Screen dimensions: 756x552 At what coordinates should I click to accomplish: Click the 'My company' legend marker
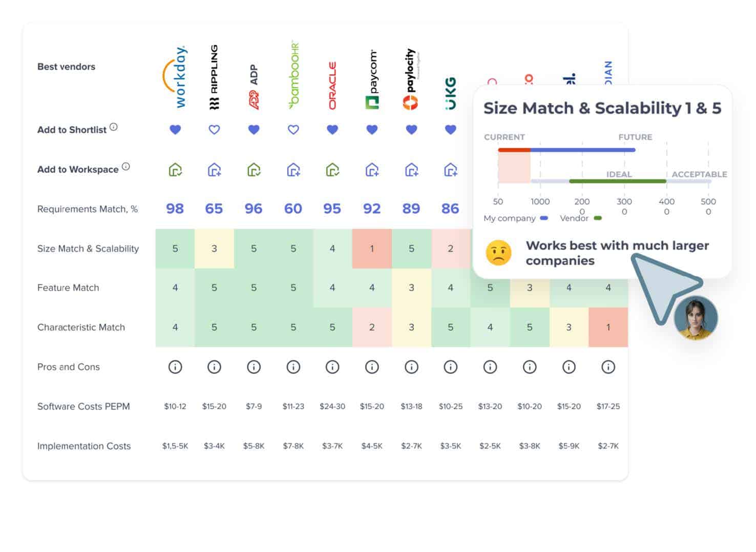[x=544, y=218]
